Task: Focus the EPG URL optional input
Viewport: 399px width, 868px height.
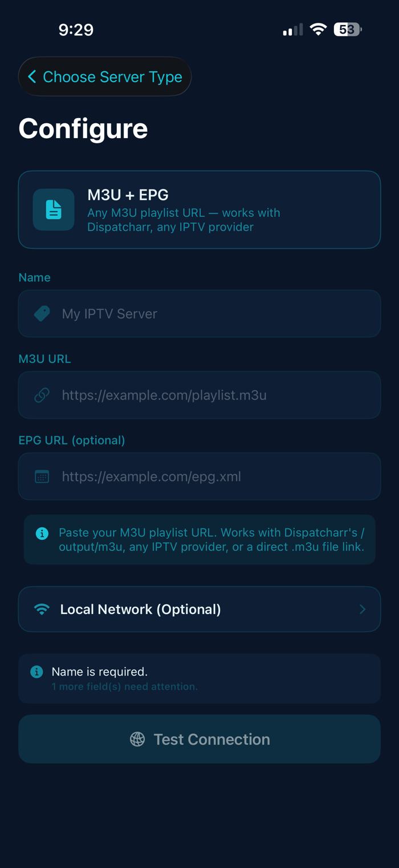Action: coord(199,477)
